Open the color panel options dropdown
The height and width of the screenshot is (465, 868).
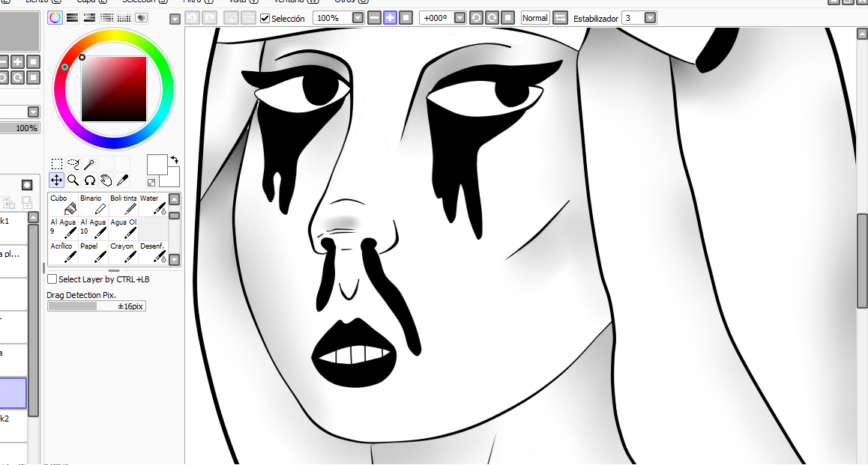[x=175, y=19]
